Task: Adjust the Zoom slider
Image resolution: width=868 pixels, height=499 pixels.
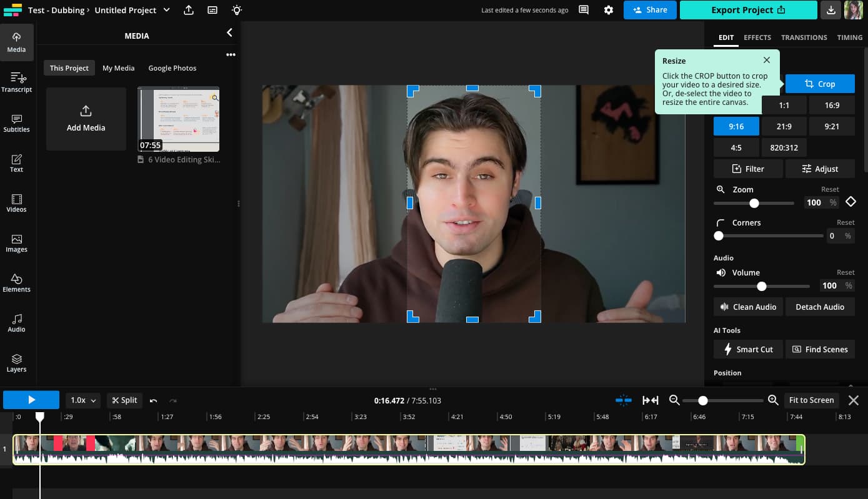Action: 754,203
